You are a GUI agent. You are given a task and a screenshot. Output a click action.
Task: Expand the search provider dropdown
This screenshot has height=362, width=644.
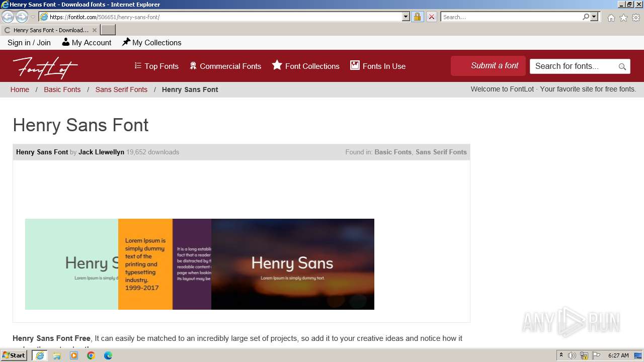(x=594, y=17)
